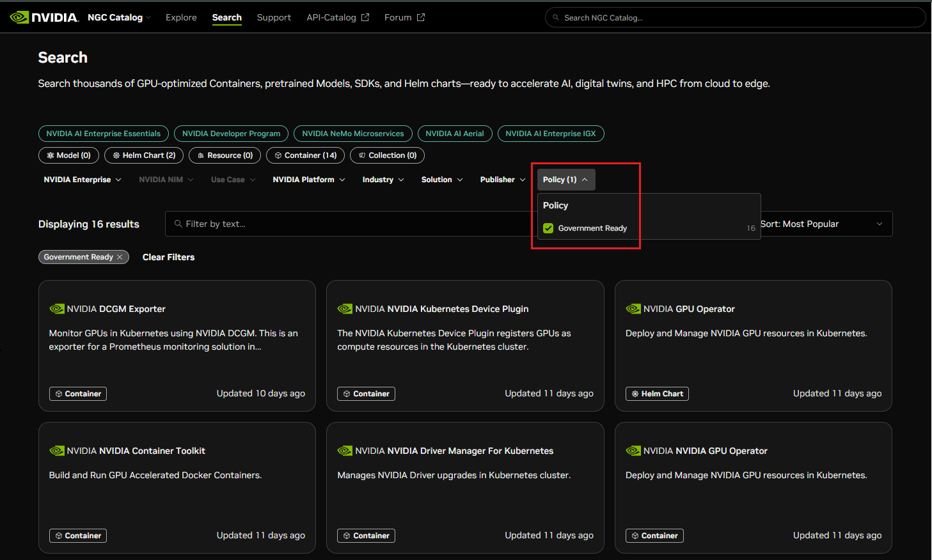Click the NVIDIA logo in the top navbar

tap(43, 17)
